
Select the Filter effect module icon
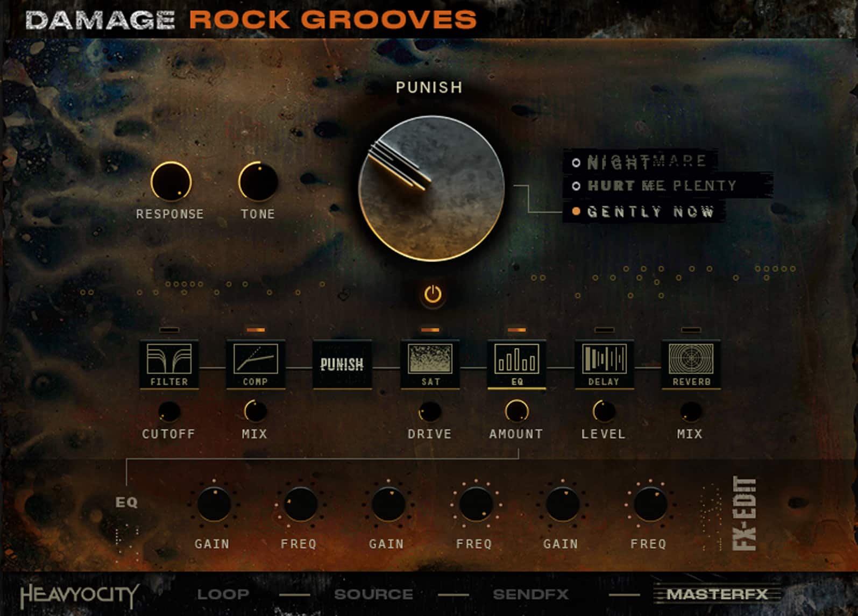[x=169, y=363]
